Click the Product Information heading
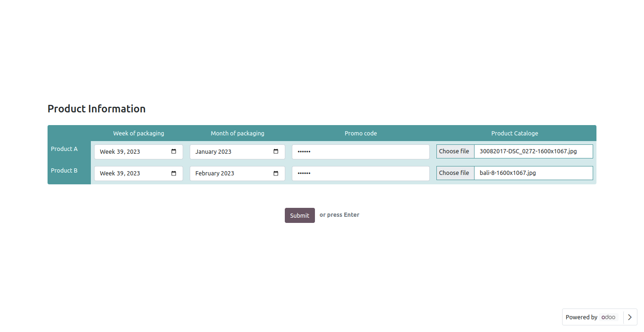The height and width of the screenshot is (332, 644). coord(97,109)
